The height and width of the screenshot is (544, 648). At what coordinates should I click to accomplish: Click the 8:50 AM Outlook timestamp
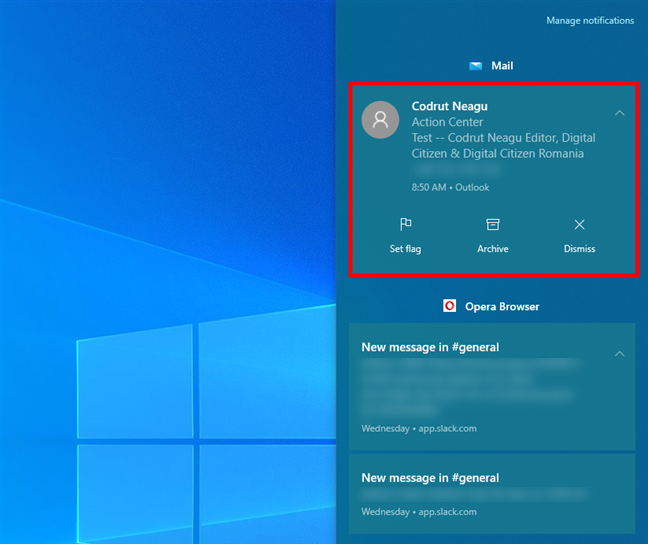(450, 187)
